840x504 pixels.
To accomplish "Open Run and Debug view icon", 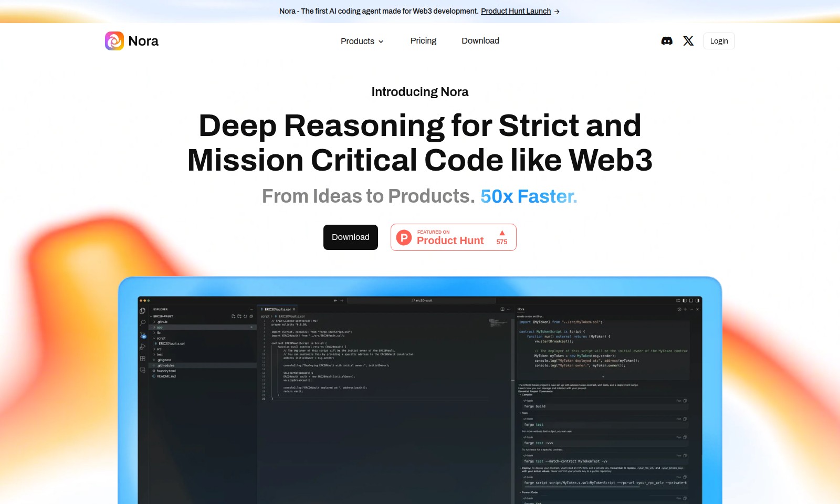I will tap(142, 346).
